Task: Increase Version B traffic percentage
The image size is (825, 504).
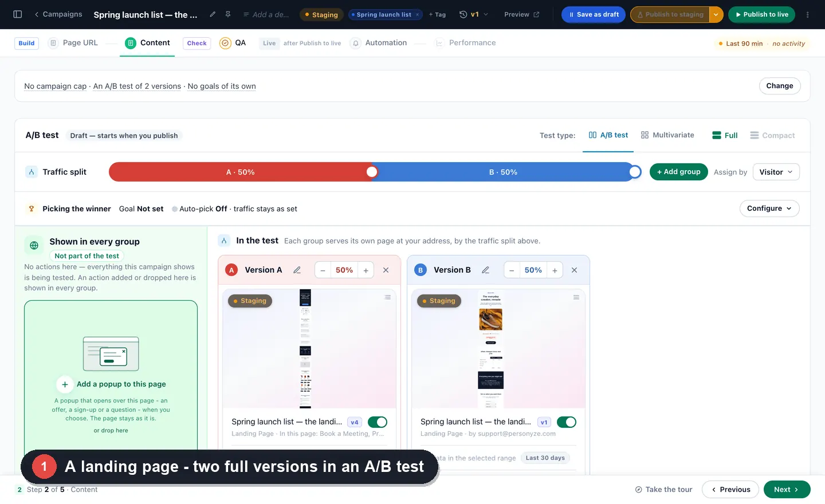Action: [x=555, y=270]
